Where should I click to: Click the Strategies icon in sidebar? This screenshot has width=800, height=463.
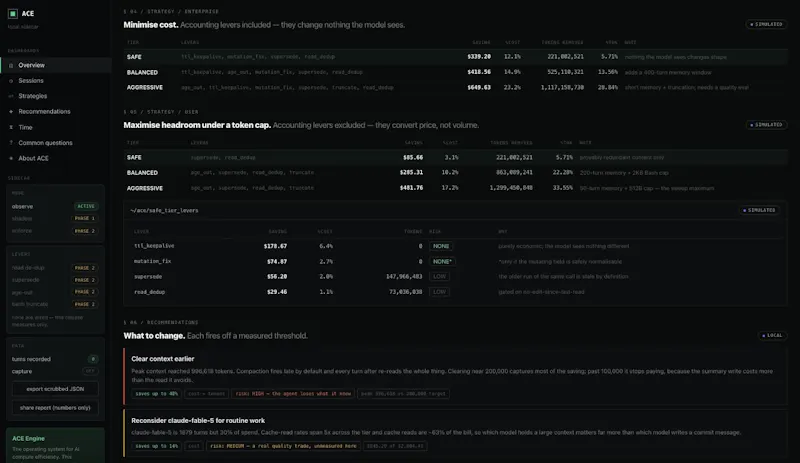11,96
